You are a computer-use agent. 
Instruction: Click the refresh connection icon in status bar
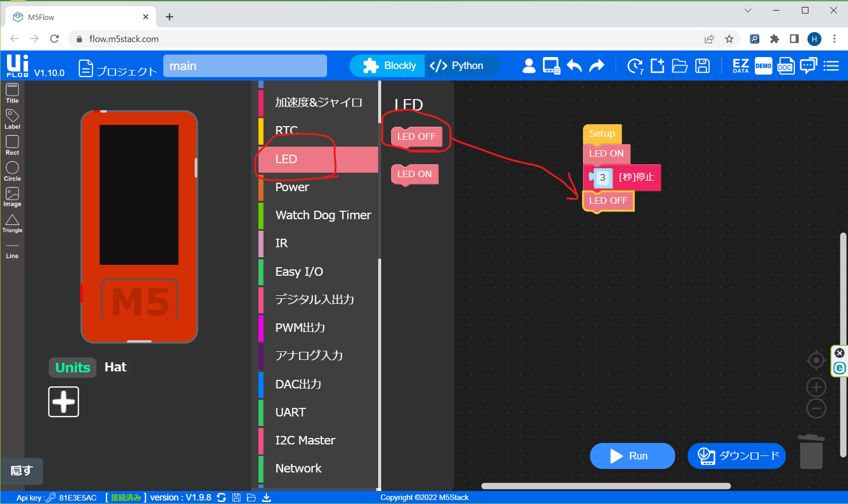[x=221, y=497]
